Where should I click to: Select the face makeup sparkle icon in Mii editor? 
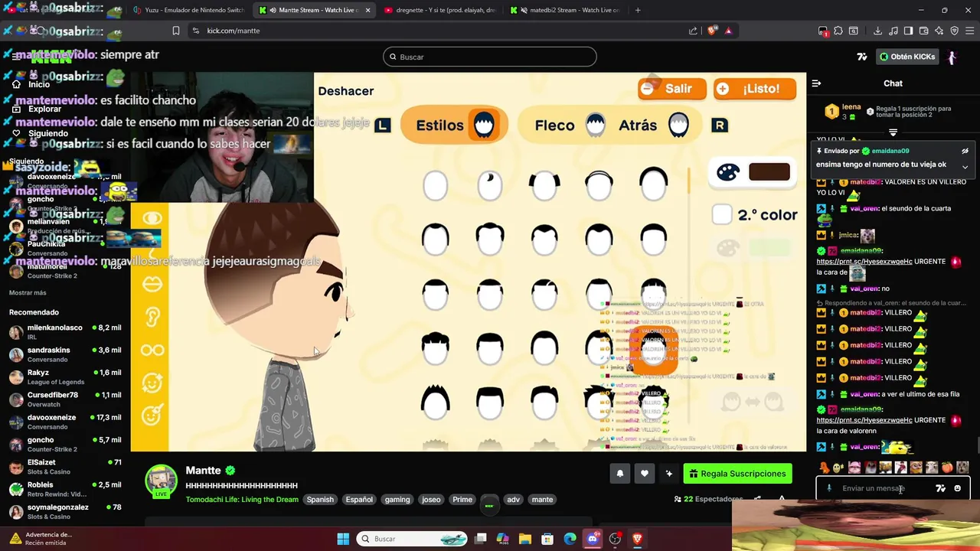(152, 383)
